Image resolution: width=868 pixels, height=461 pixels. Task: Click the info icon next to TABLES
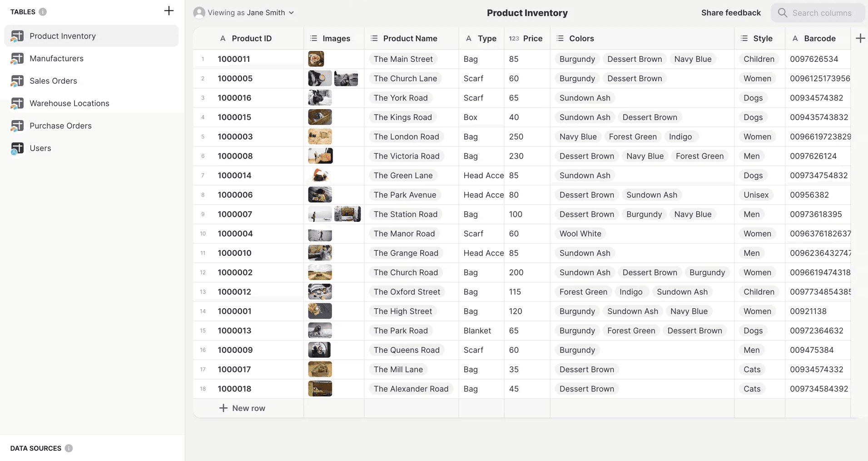click(43, 12)
